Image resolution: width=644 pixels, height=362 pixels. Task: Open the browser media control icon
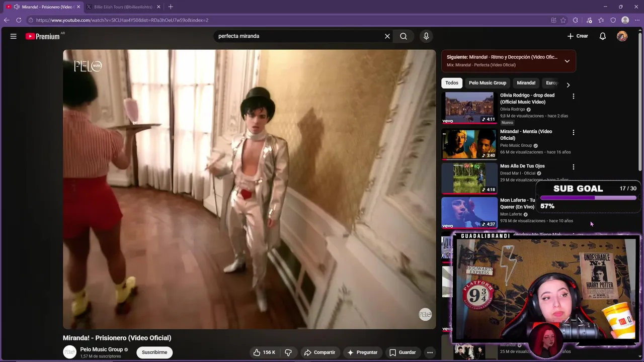589,20
